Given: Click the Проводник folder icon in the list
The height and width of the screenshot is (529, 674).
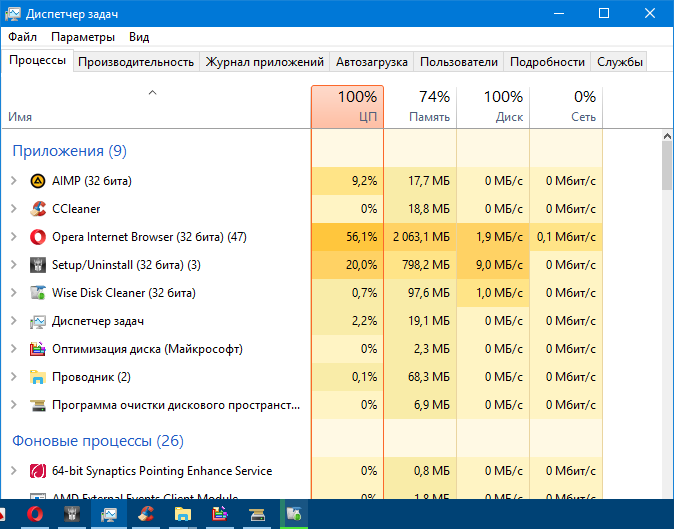Looking at the screenshot, I should [38, 377].
